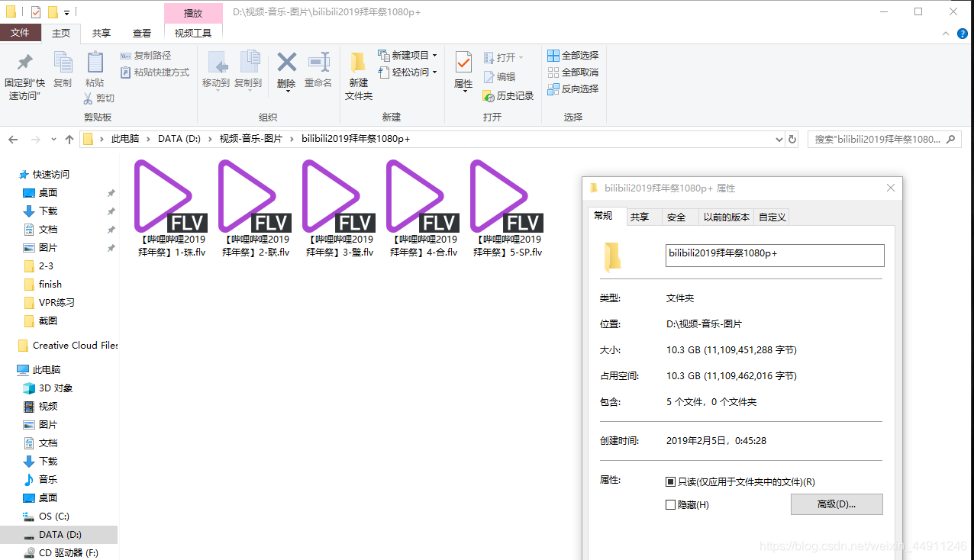Switch to the View (查看) ribbon tab

[x=142, y=34]
